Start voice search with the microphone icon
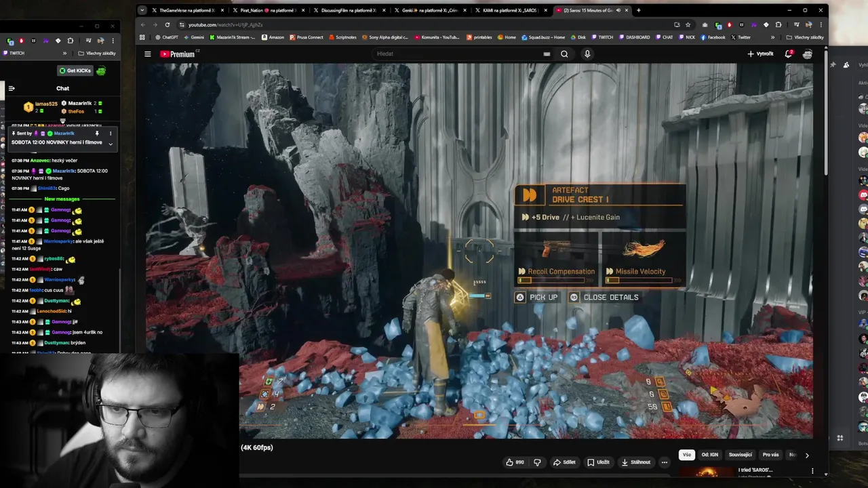This screenshot has width=868, height=488. pyautogui.click(x=587, y=54)
